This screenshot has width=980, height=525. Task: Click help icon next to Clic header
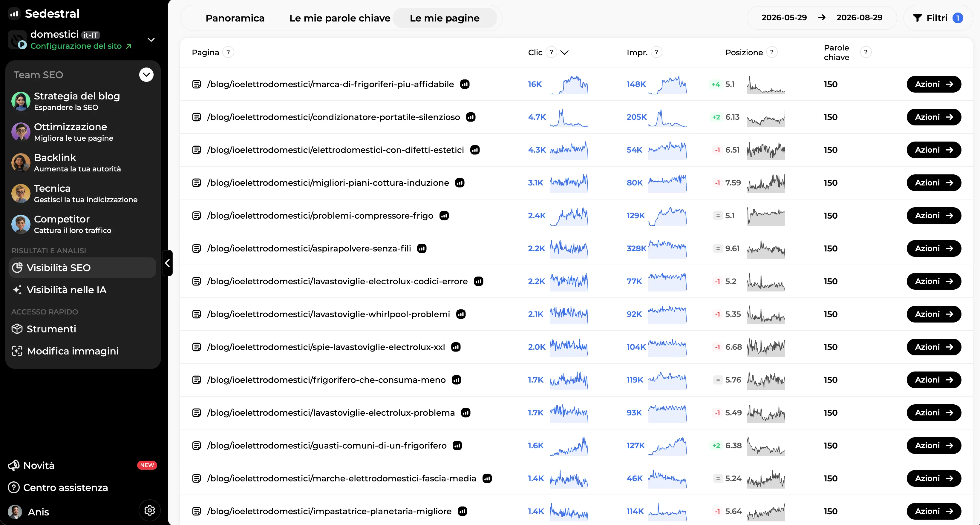click(x=551, y=52)
